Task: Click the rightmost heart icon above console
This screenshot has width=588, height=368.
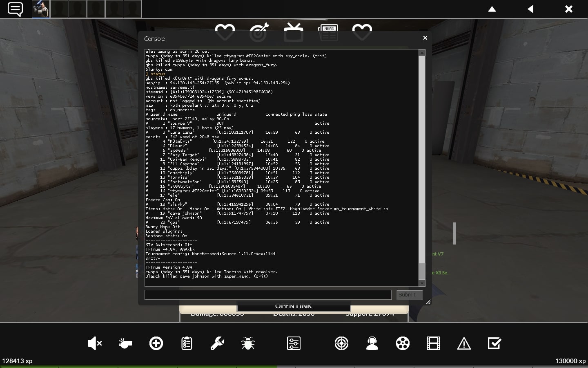Action: [362, 32]
